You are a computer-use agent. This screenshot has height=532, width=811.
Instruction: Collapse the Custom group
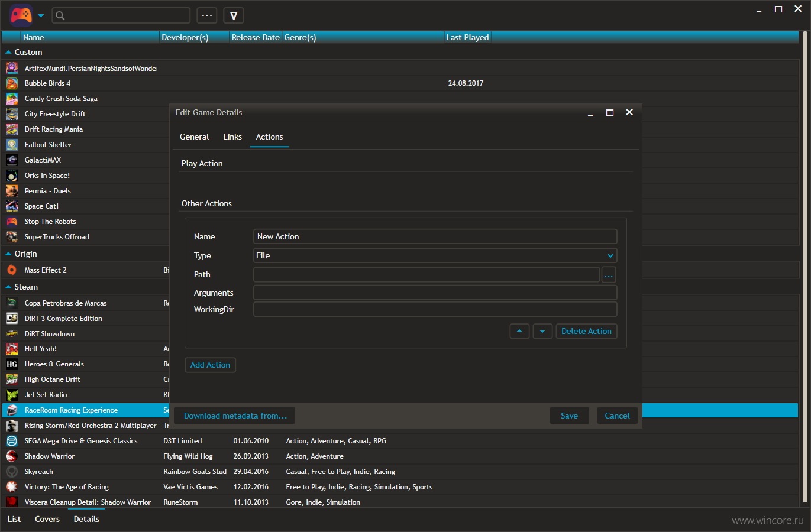point(8,53)
